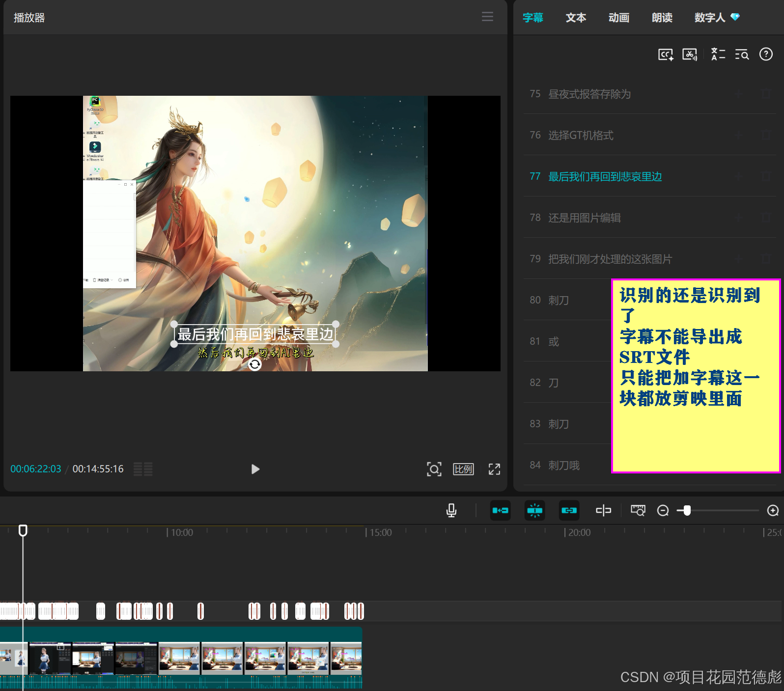784x691 pixels.
Task: Start voice recording with the microphone icon
Action: 451,511
